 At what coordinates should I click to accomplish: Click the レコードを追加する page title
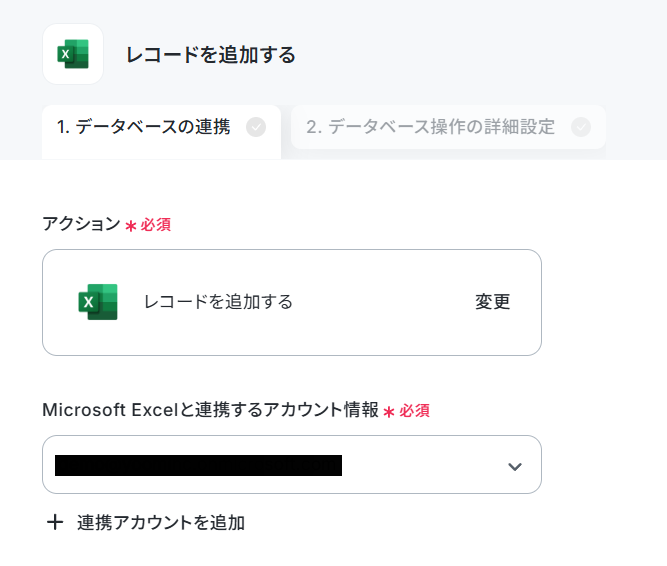[x=211, y=55]
